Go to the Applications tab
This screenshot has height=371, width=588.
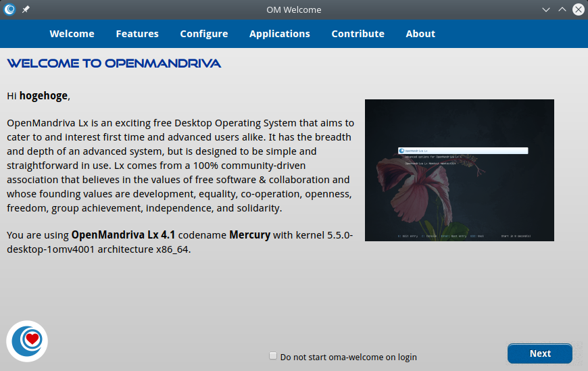(x=280, y=34)
